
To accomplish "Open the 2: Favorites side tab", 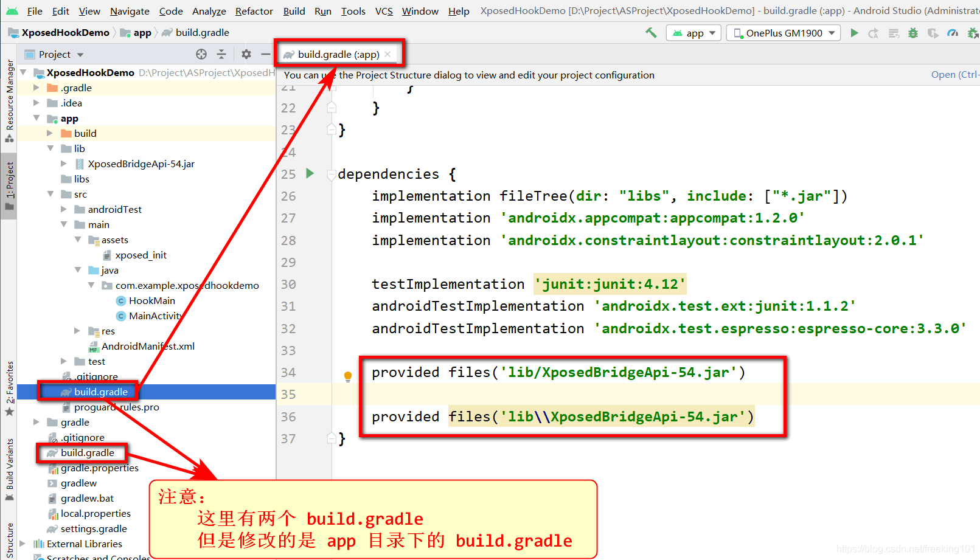I will 9,388.
